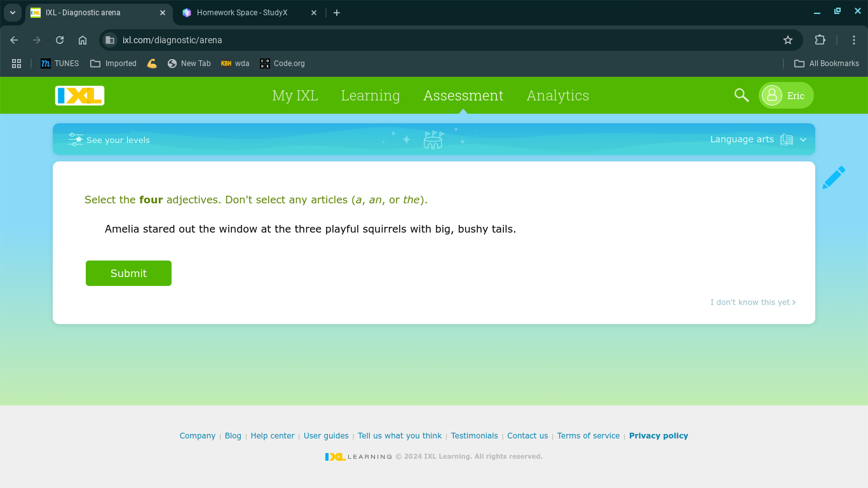The height and width of the screenshot is (488, 868).
Task: Submit the answer
Action: coord(128,273)
